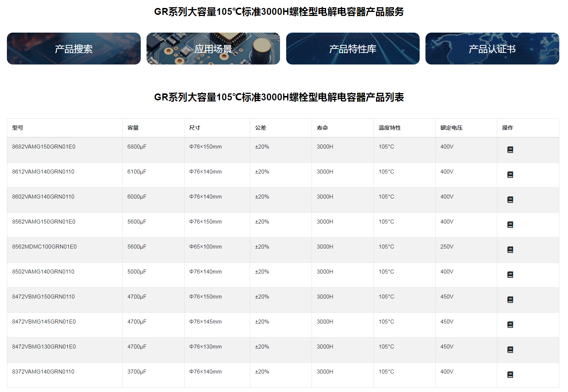This screenshot has height=392, width=568.
Task: Select model number 8682VAMG150GRN01E0 text
Action: point(44,147)
